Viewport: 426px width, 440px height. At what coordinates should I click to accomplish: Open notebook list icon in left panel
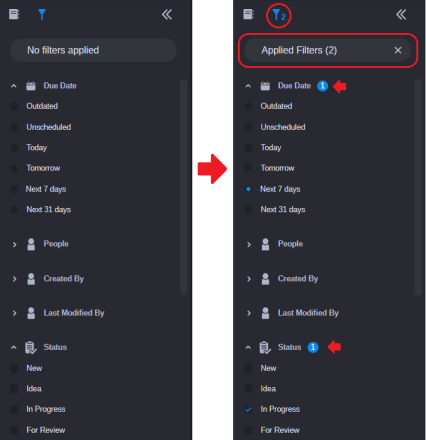(14, 14)
